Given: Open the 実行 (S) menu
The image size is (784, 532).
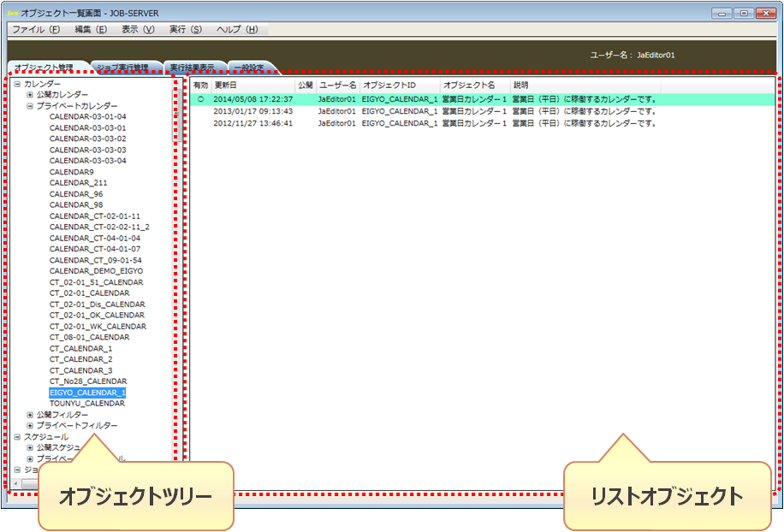Looking at the screenshot, I should click(185, 29).
